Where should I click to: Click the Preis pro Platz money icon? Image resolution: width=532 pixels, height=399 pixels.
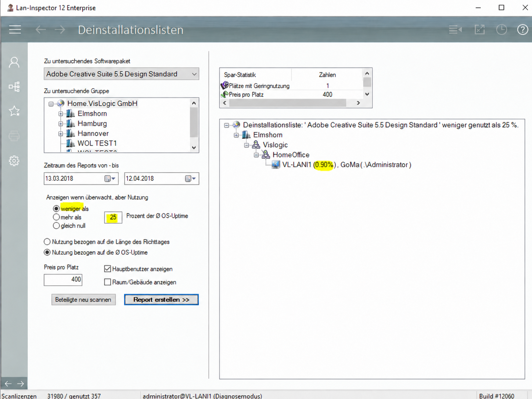[x=224, y=94]
